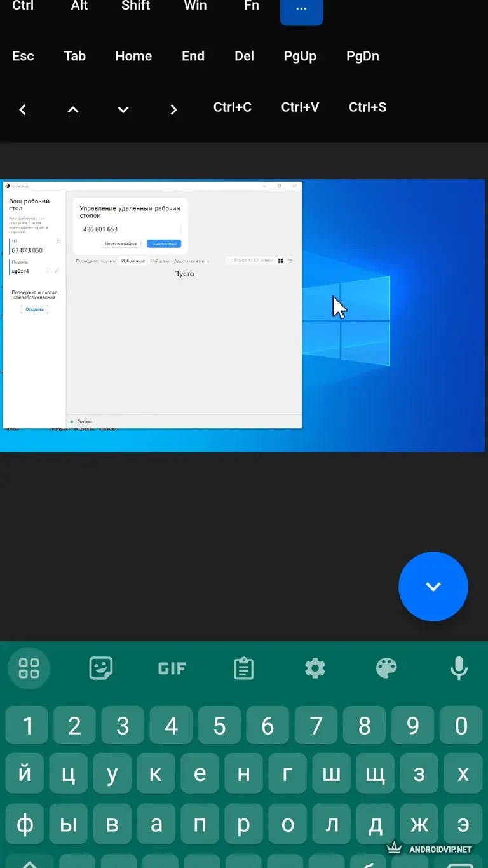
Task: Toggle the Ctrl modifier key
Action: point(23,6)
